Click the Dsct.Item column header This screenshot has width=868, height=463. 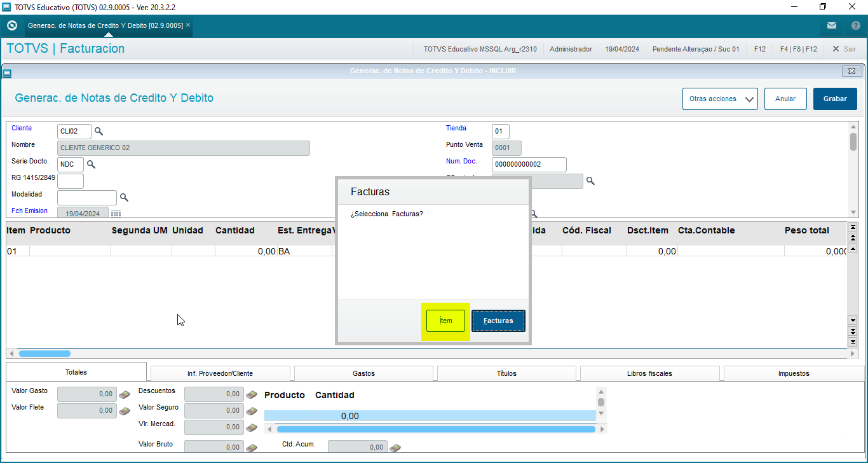648,230
